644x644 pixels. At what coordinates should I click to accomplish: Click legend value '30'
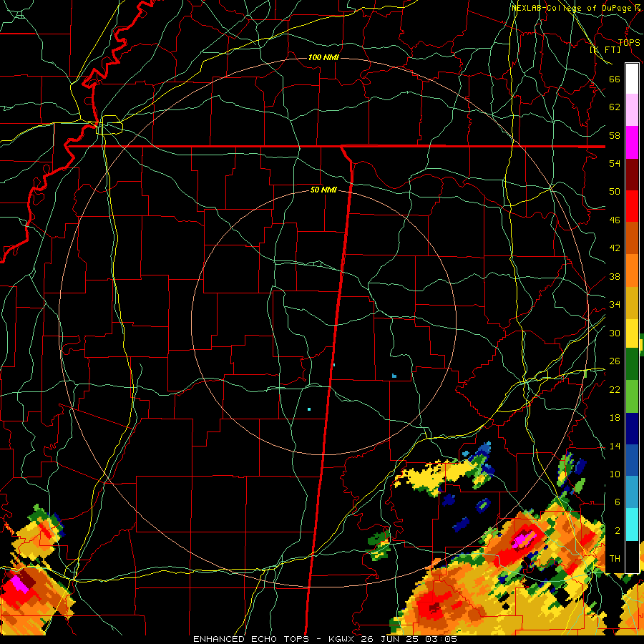pos(615,333)
